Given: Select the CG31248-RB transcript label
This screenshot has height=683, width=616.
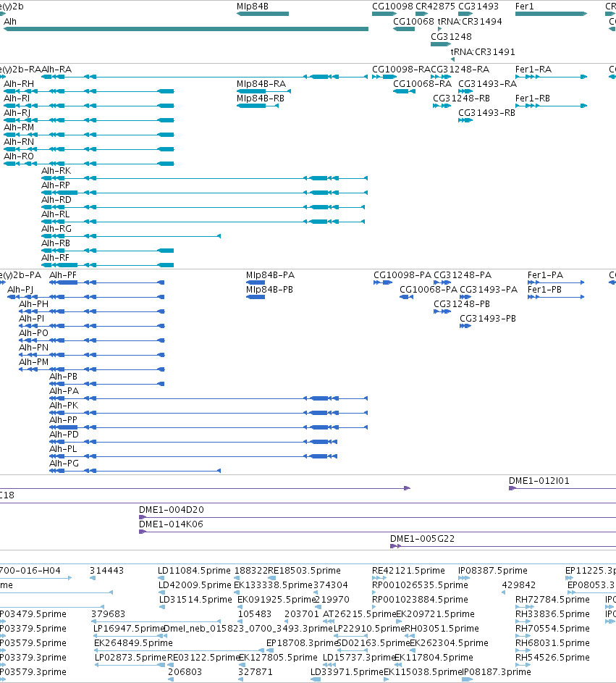Looking at the screenshot, I should click(461, 98).
